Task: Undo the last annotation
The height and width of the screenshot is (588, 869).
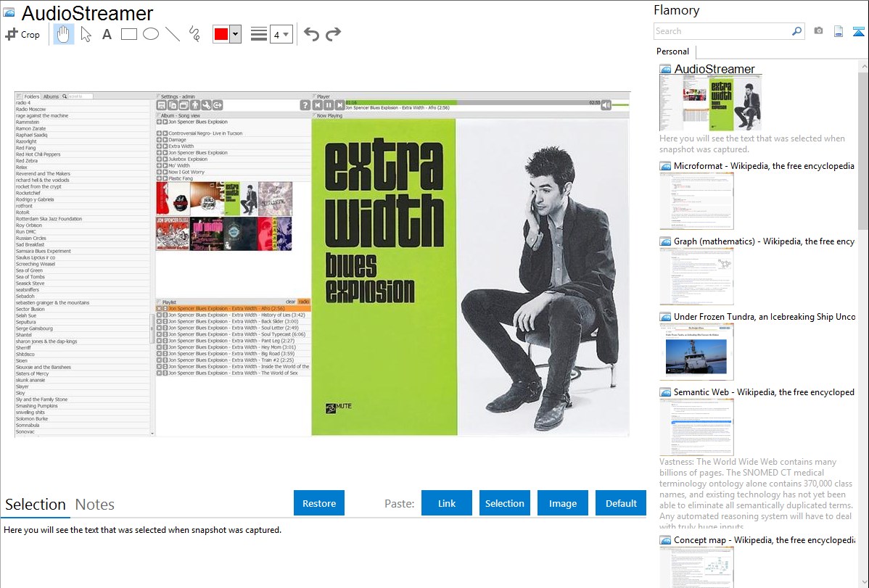Action: 311,34
